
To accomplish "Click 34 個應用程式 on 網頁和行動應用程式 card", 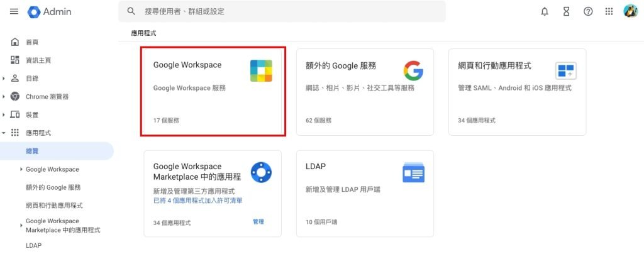I will 477,121.
